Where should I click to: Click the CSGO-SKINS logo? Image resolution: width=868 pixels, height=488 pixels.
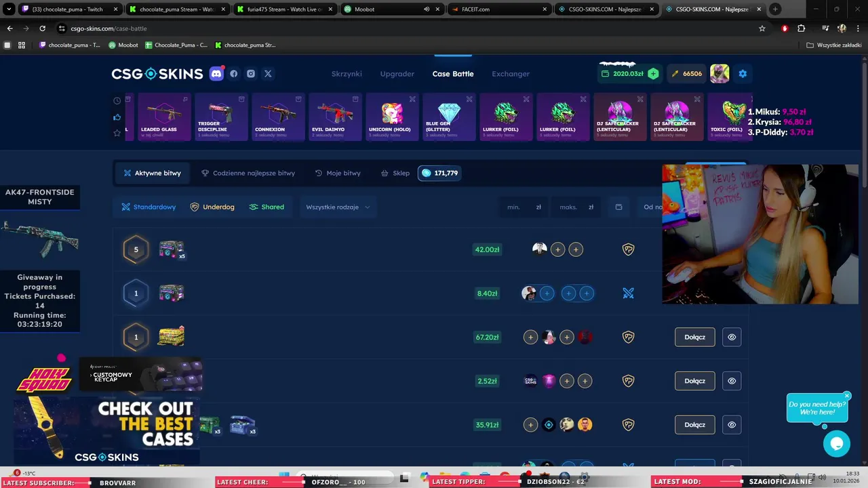coord(157,74)
